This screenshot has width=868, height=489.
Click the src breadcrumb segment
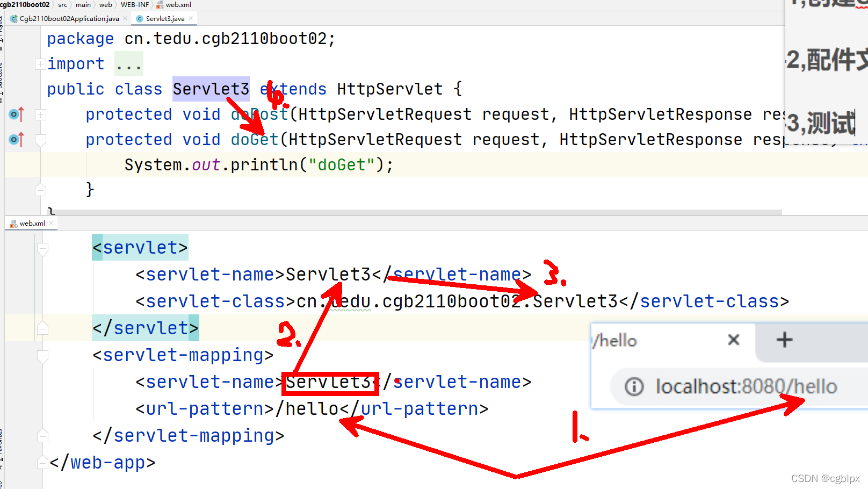(63, 5)
